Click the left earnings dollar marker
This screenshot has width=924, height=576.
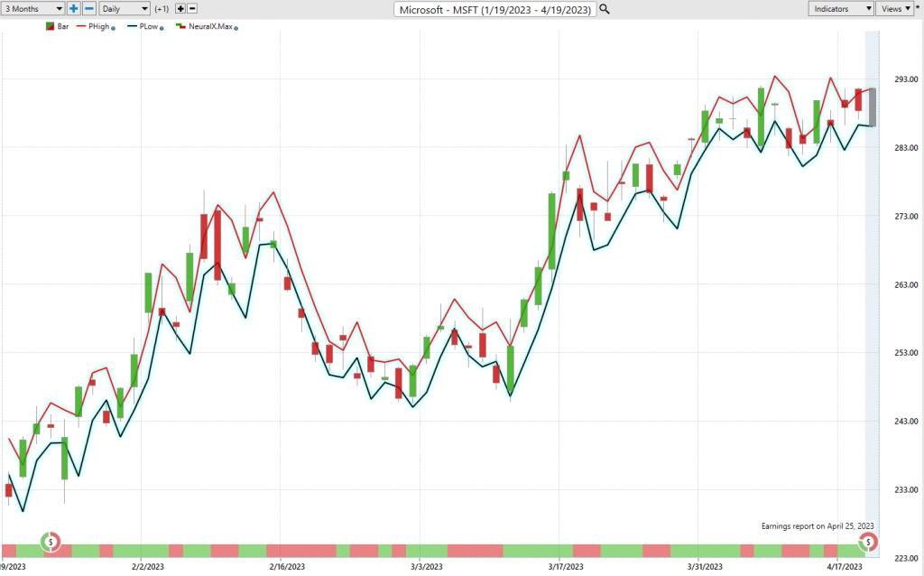[x=51, y=542]
